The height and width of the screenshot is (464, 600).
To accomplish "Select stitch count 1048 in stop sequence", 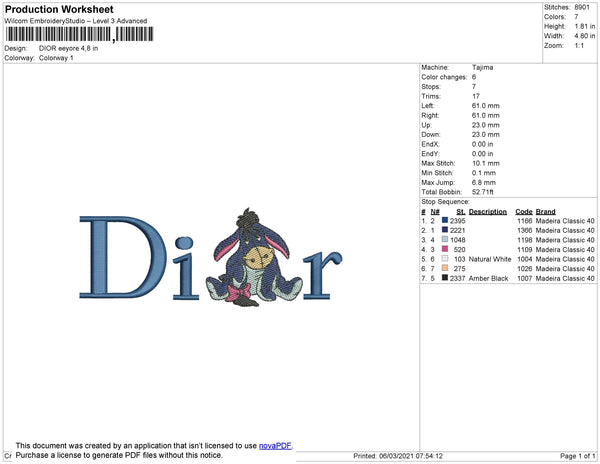I will 457,240.
